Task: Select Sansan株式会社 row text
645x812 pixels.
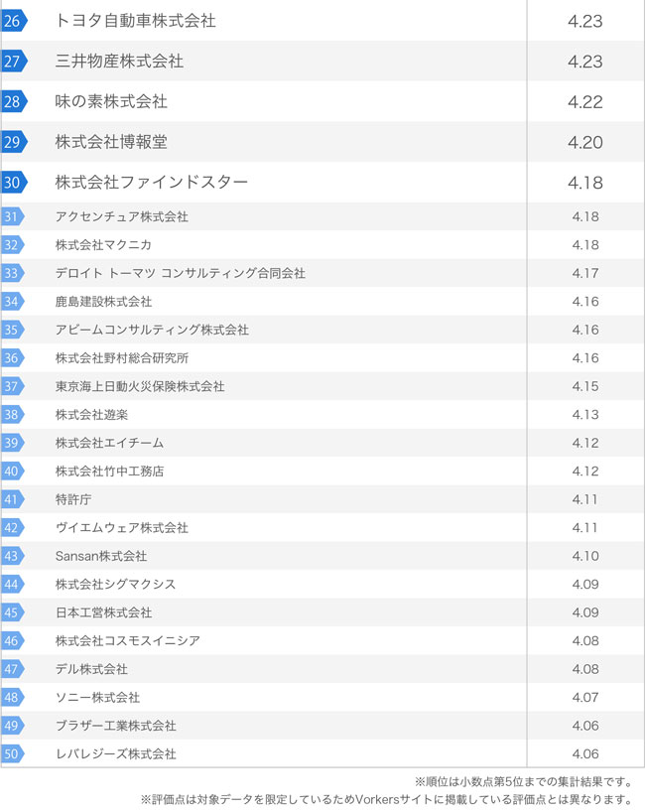Action: (x=101, y=556)
